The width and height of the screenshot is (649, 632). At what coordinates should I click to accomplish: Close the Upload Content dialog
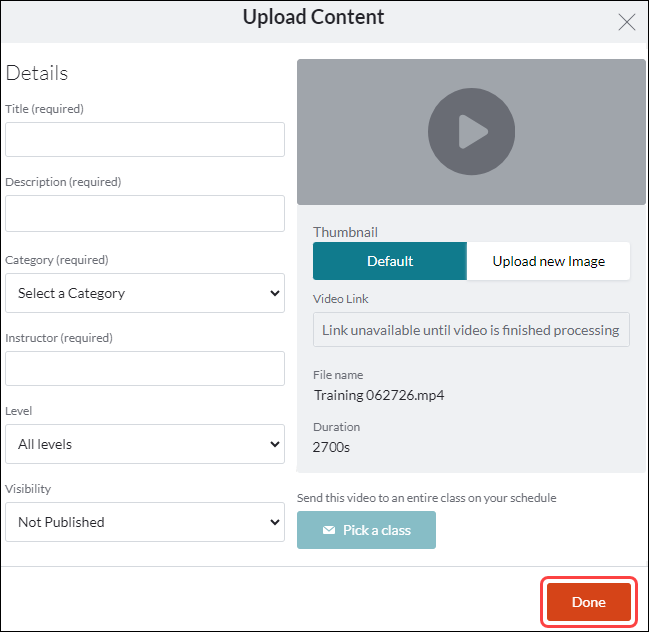coord(627,22)
